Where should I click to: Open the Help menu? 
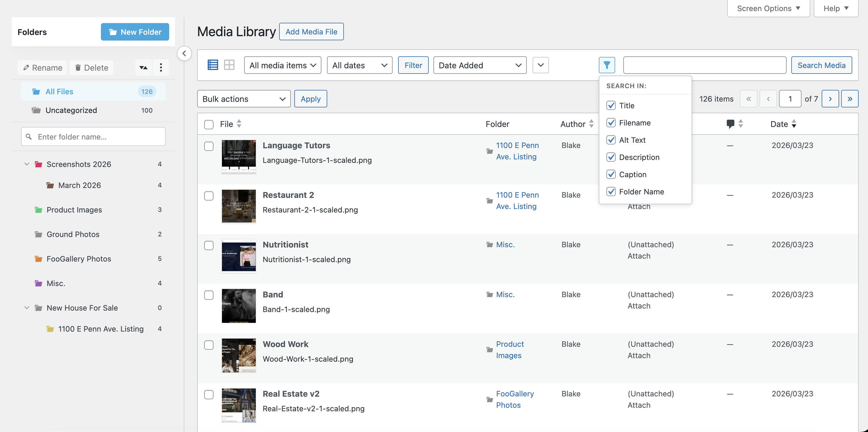836,8
